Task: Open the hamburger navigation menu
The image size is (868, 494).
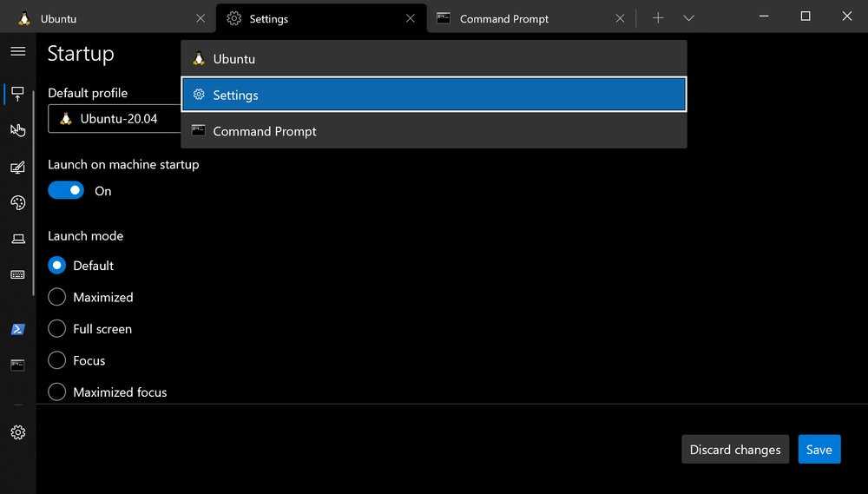Action: click(17, 51)
